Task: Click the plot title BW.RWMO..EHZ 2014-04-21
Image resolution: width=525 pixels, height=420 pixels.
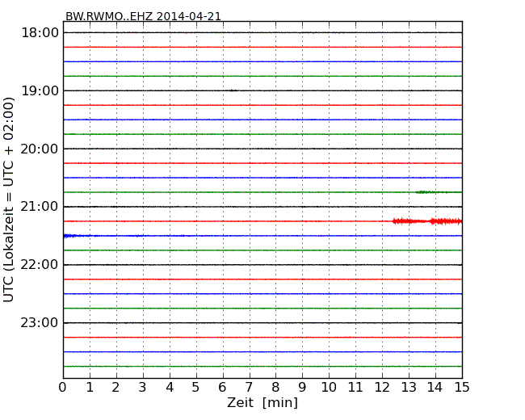Action: click(143, 16)
